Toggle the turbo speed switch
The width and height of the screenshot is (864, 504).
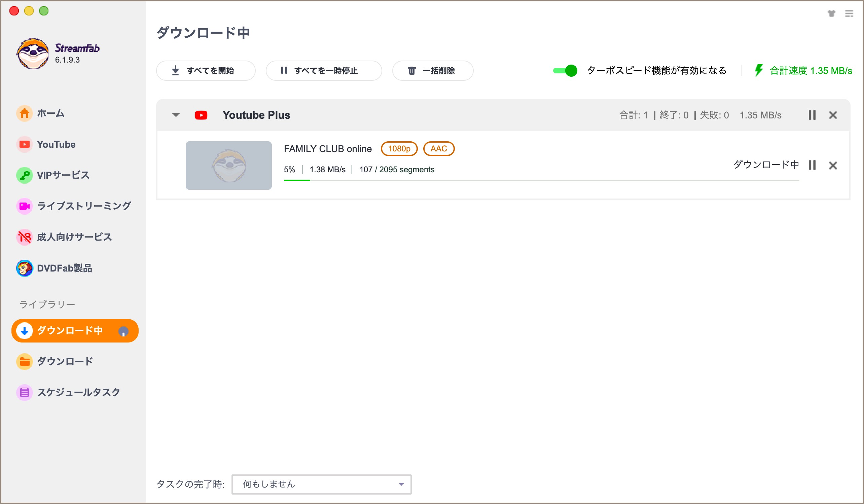tap(565, 71)
